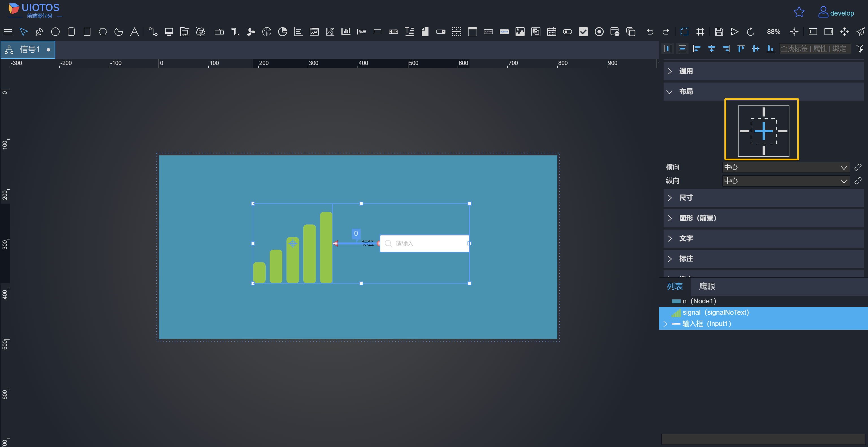Insert a gauge dial component
Image resolution: width=868 pixels, height=447 pixels.
[x=267, y=32]
